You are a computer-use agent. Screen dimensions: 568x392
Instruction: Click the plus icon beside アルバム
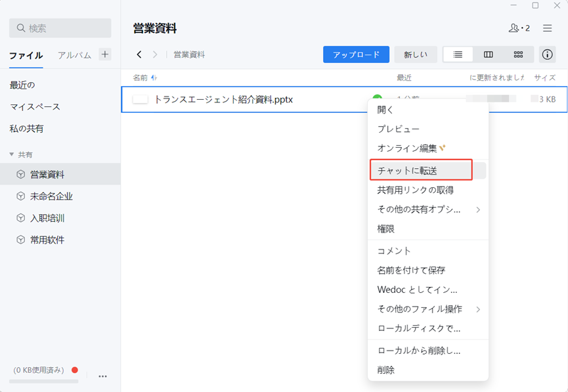[x=105, y=54]
